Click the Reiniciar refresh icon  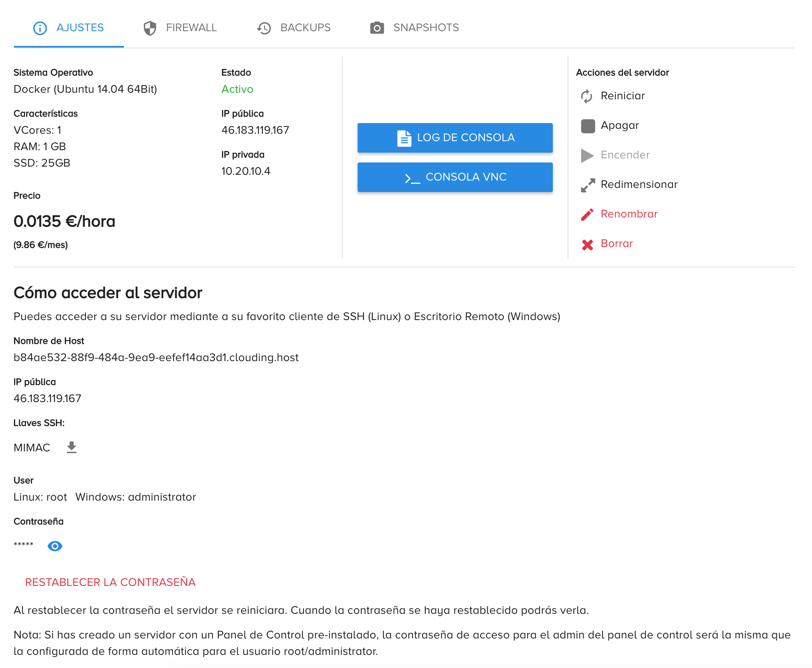587,96
